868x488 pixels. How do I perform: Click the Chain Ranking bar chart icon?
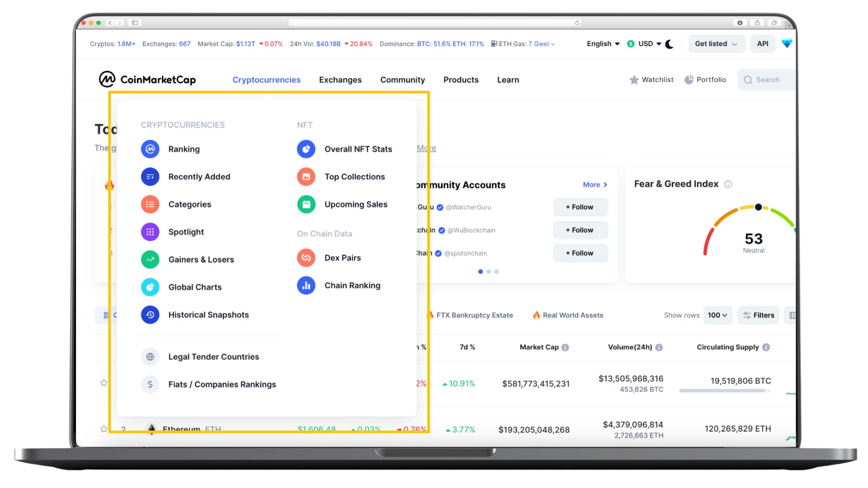tap(306, 285)
